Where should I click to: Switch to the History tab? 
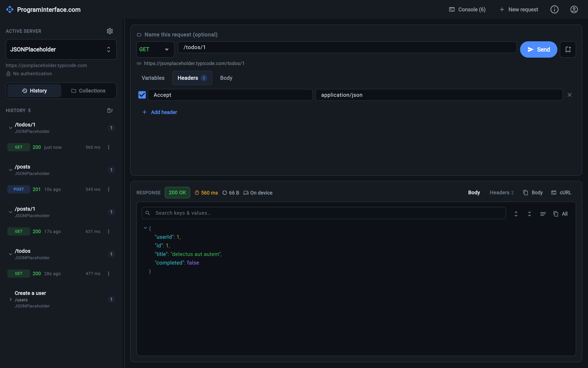pos(34,91)
